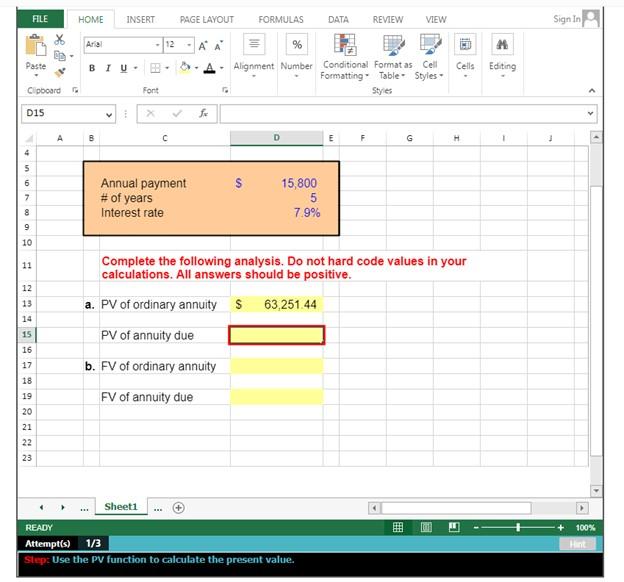Cut selection with the scissors icon

click(x=59, y=40)
